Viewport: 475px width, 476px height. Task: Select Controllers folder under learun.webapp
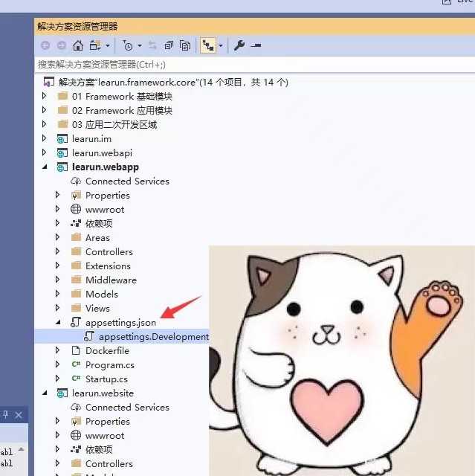(x=109, y=251)
